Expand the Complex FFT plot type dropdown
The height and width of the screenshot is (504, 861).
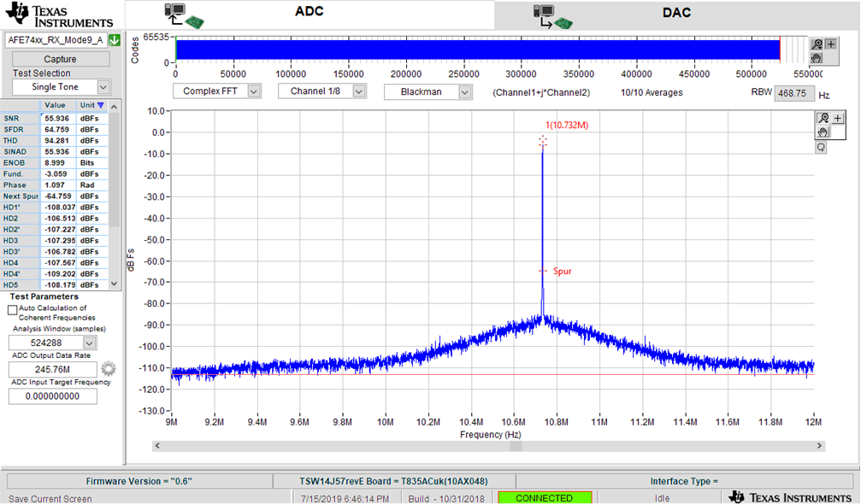253,91
